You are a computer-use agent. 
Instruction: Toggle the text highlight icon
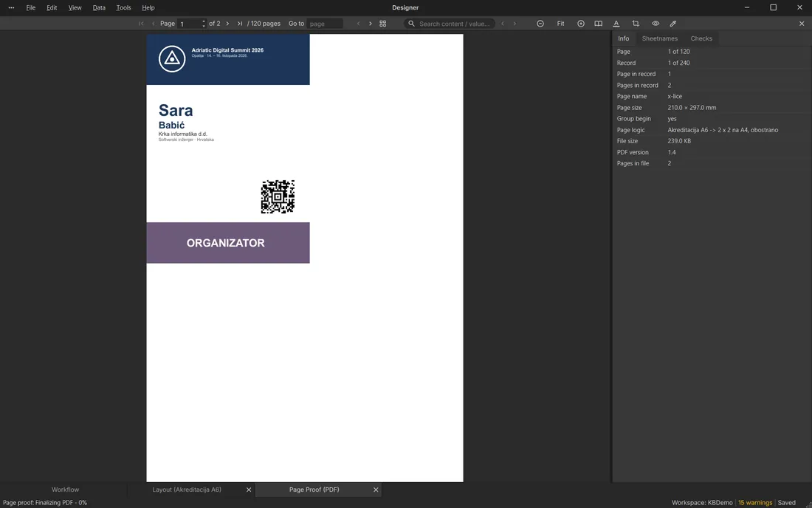616,24
